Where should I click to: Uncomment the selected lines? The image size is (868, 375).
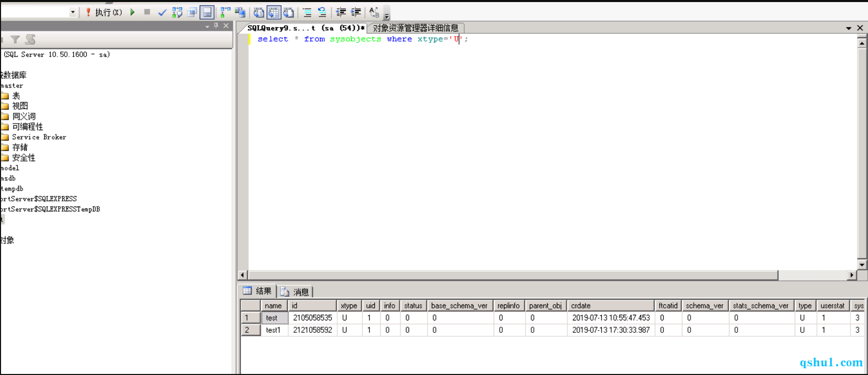[322, 12]
